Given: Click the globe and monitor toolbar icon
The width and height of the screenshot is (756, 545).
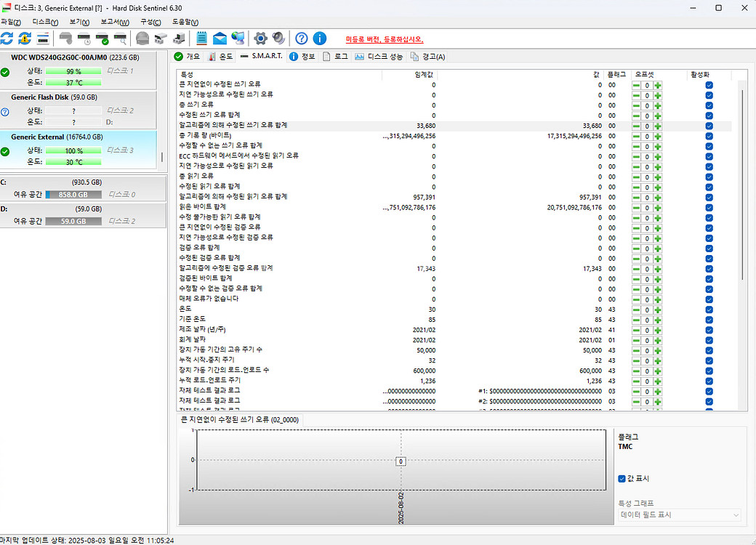Looking at the screenshot, I should pos(238,39).
